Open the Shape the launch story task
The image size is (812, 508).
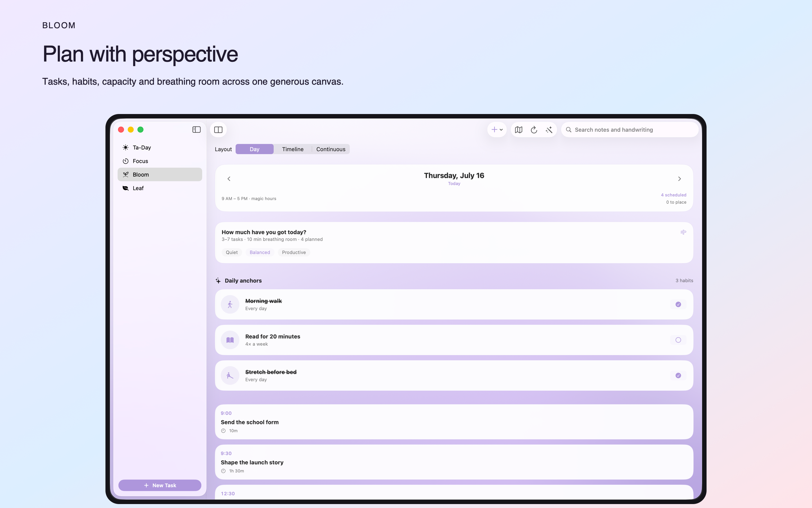coord(454,462)
